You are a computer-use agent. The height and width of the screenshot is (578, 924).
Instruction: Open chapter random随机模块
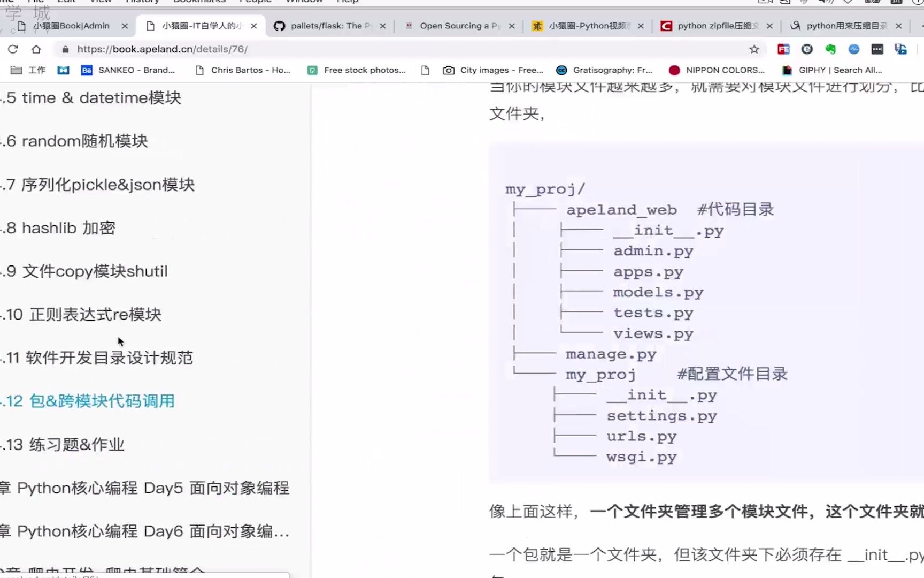coord(74,141)
